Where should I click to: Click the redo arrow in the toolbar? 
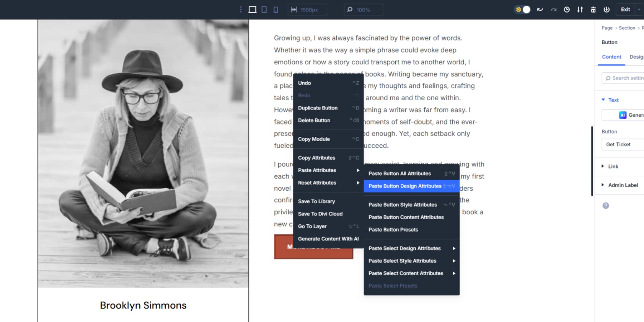pos(553,10)
